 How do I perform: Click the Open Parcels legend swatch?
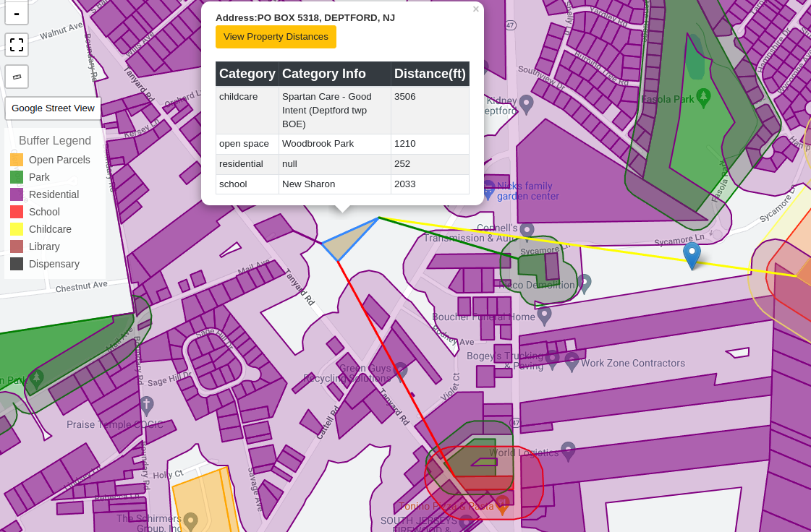coord(17,160)
